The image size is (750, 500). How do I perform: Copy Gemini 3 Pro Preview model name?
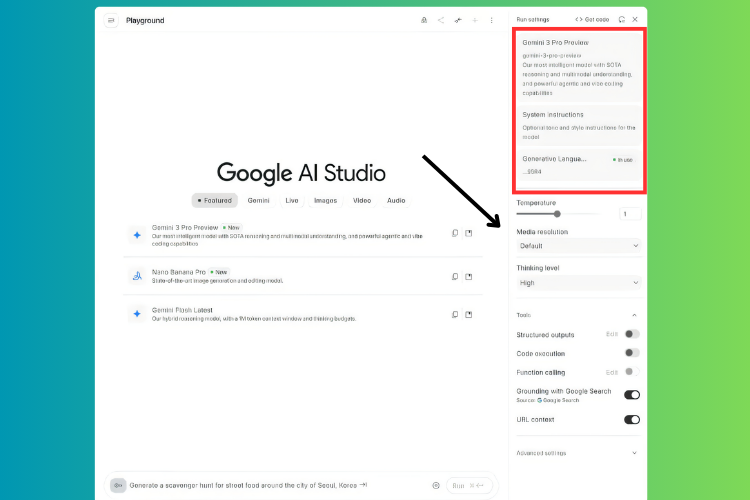[455, 233]
